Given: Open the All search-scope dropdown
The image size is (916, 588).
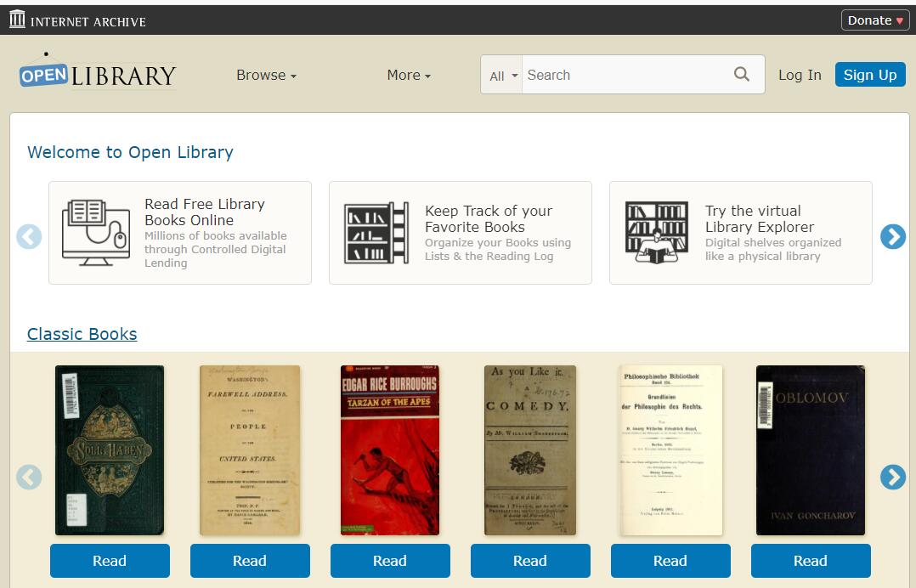Looking at the screenshot, I should 503,76.
